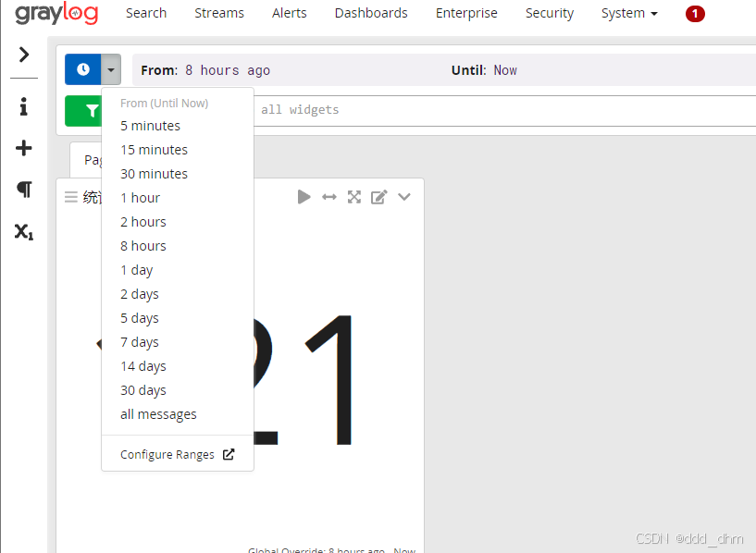Click the widget drag handle icon
Viewport: 756px width, 553px height.
(x=71, y=197)
